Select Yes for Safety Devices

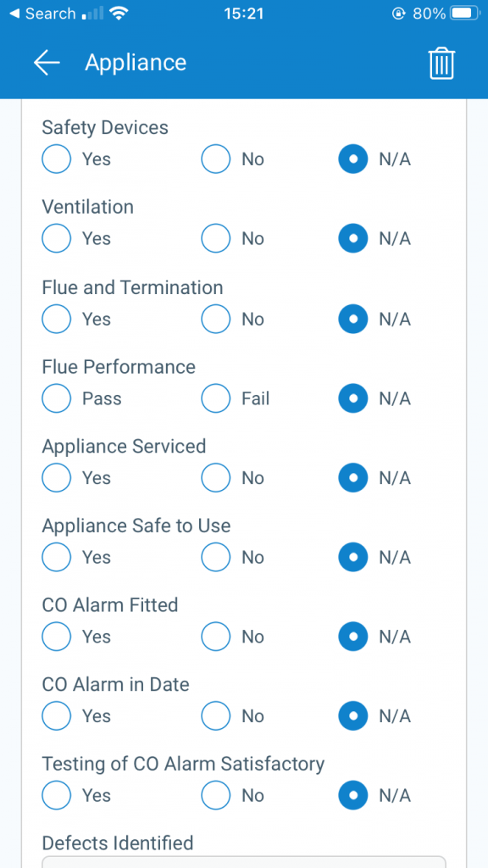point(56,159)
